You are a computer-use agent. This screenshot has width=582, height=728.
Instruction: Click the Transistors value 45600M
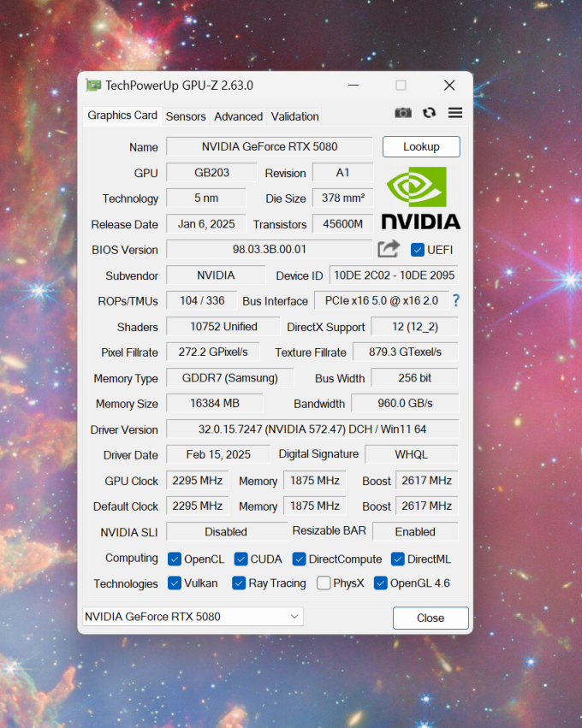point(343,224)
